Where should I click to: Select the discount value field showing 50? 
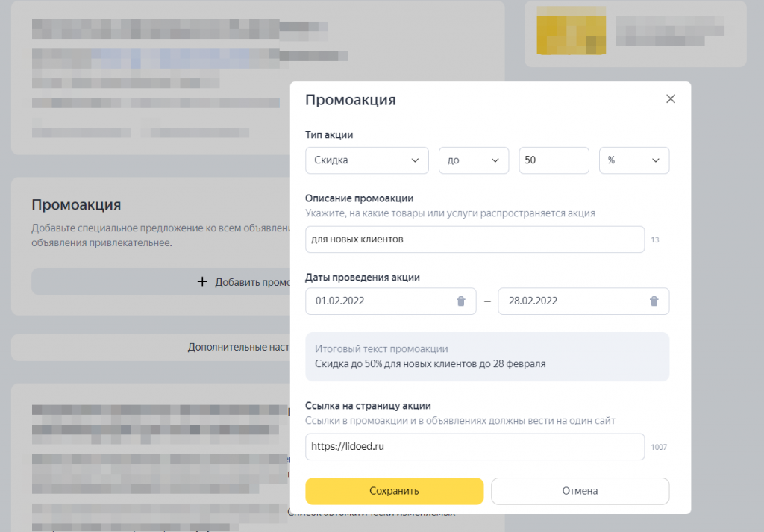(x=554, y=160)
